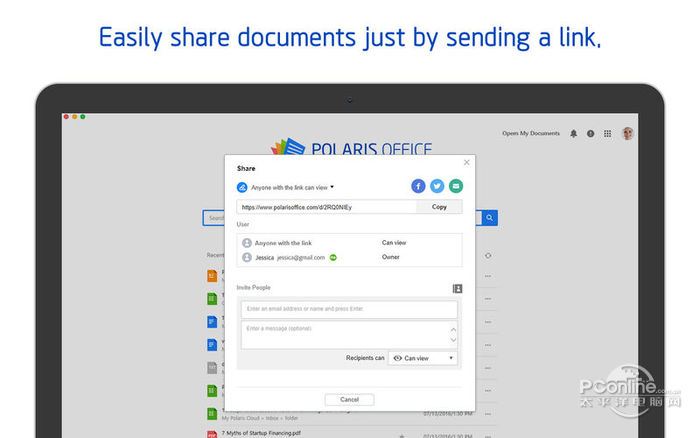Open notifications bell icon

[x=574, y=133]
